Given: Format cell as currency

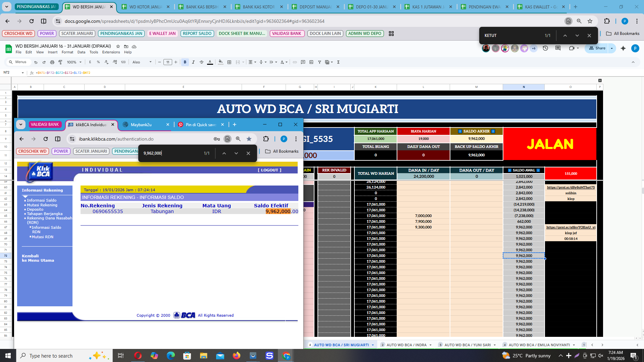Looking at the screenshot, I should point(90,62).
